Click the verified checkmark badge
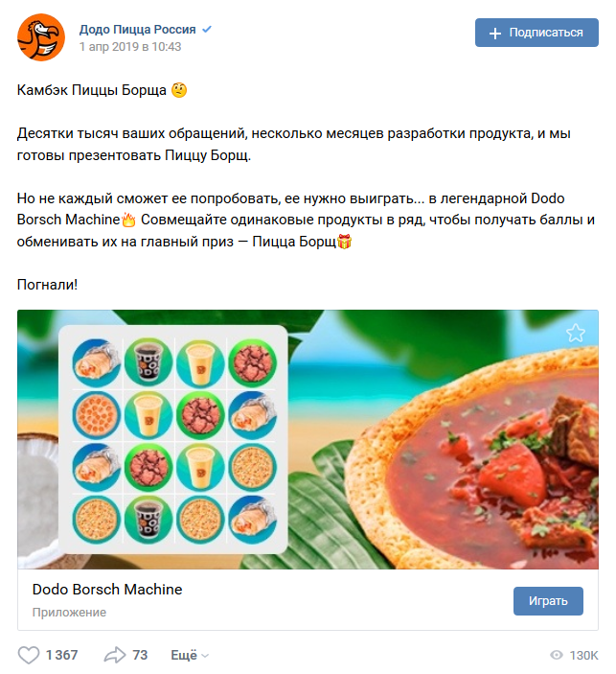 point(207,29)
